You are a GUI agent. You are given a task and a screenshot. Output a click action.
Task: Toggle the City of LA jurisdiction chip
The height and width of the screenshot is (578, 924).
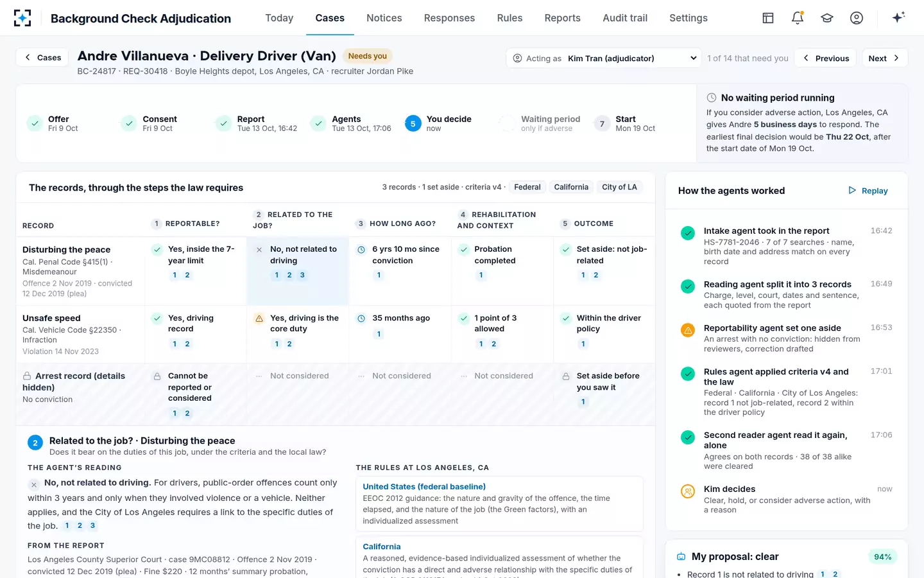(x=619, y=188)
